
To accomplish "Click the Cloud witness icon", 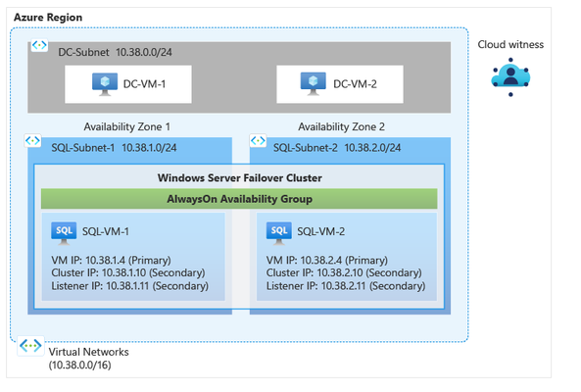I will point(510,77).
